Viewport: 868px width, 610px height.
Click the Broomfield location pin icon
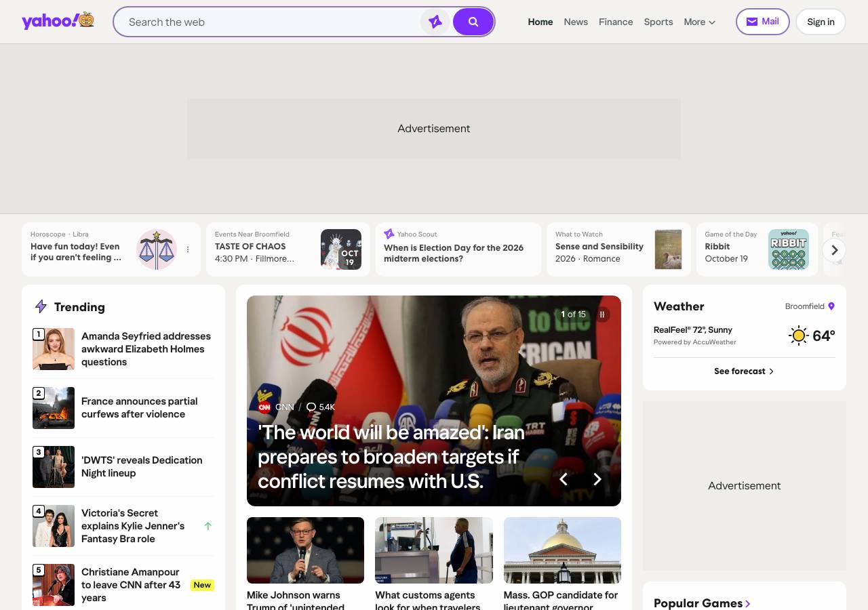point(831,306)
